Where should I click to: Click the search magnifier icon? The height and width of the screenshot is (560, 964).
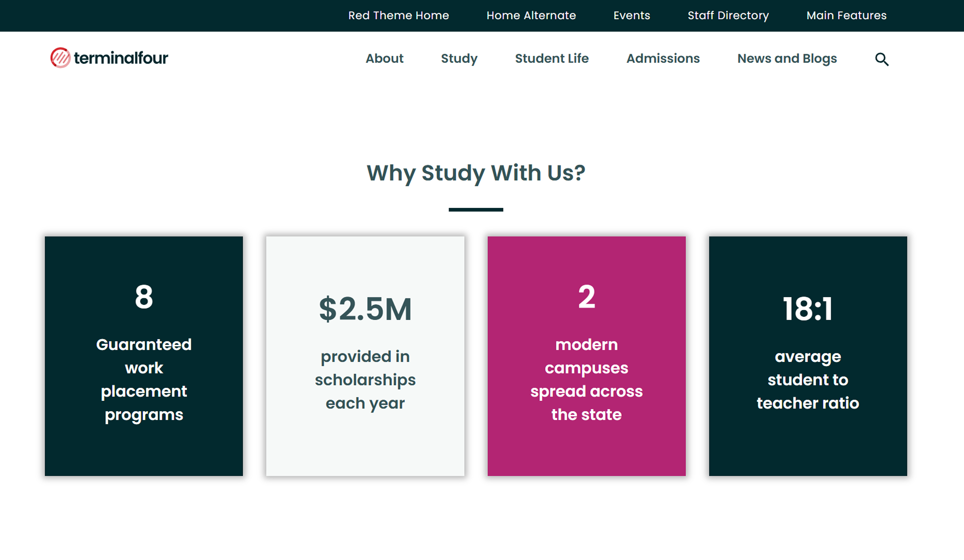point(882,59)
